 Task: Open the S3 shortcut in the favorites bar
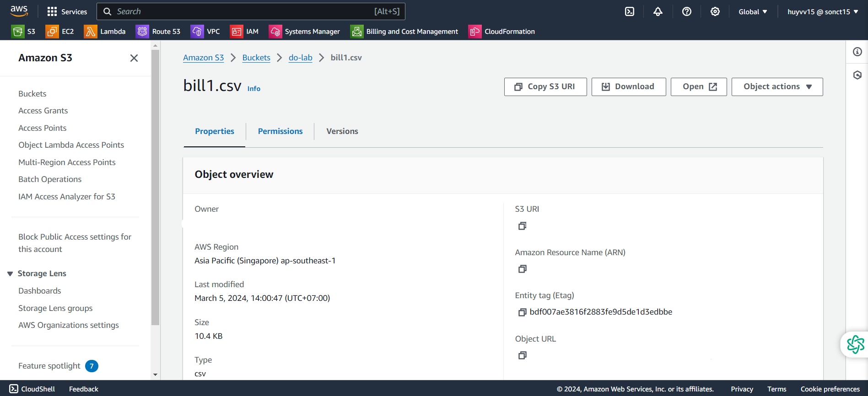tap(23, 32)
